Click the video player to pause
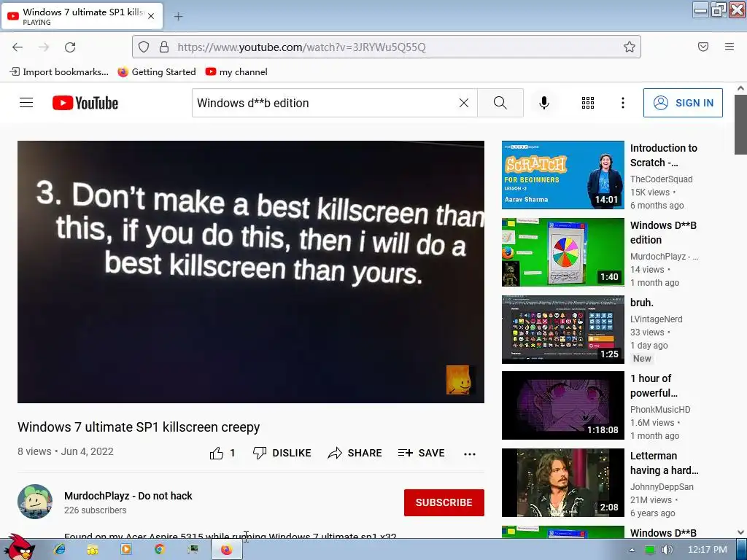This screenshot has height=560, width=747. pos(251,272)
